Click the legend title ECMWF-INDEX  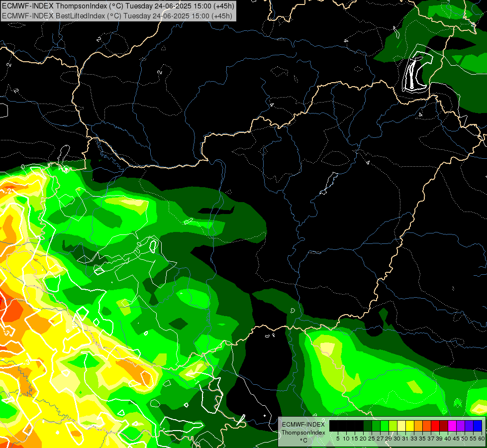click(303, 425)
